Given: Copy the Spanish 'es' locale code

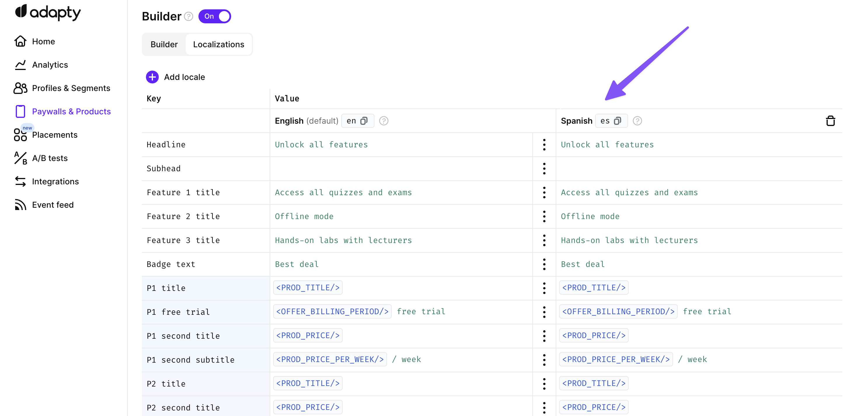Looking at the screenshot, I should 617,121.
